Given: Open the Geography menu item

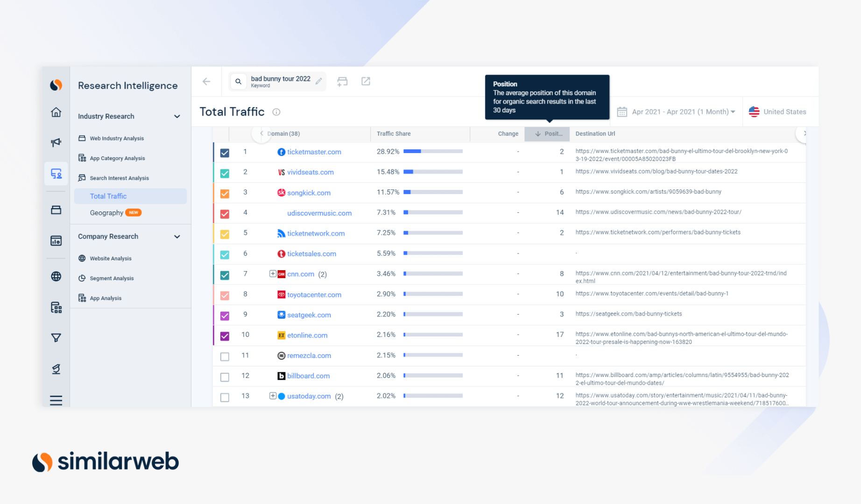Looking at the screenshot, I should (106, 213).
